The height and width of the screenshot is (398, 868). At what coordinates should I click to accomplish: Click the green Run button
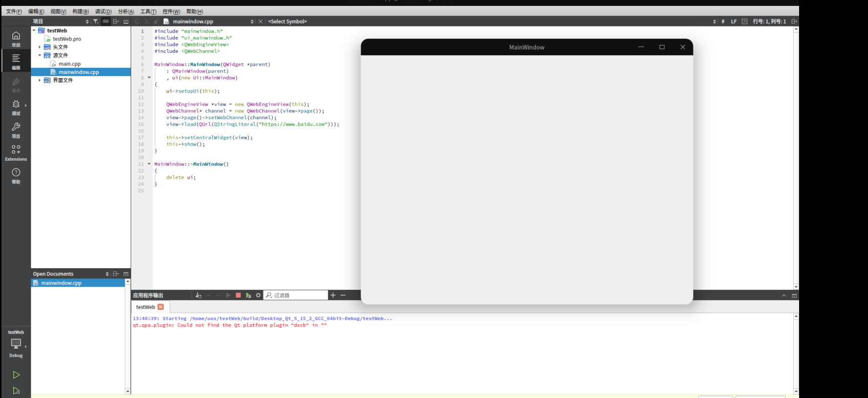16,375
